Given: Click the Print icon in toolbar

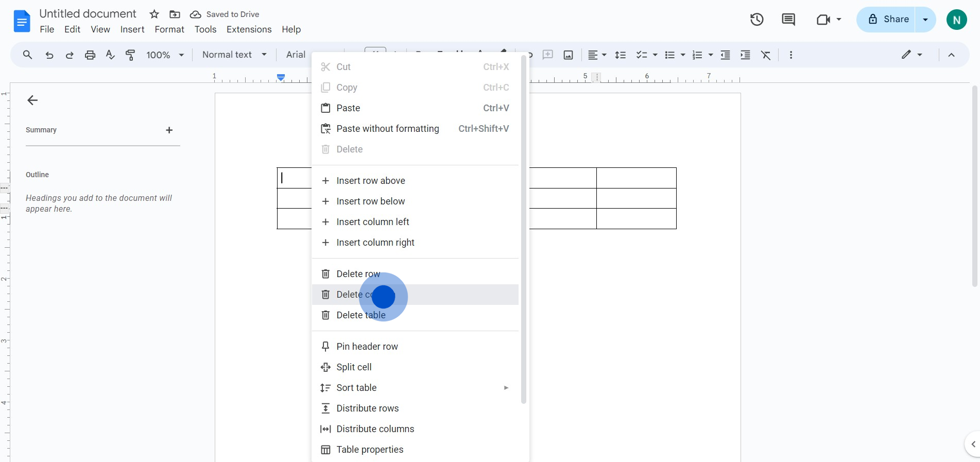Looking at the screenshot, I should point(90,55).
